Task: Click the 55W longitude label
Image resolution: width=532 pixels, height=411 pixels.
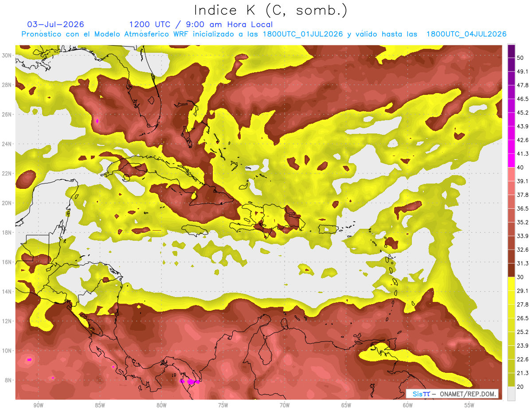Action: (469, 405)
